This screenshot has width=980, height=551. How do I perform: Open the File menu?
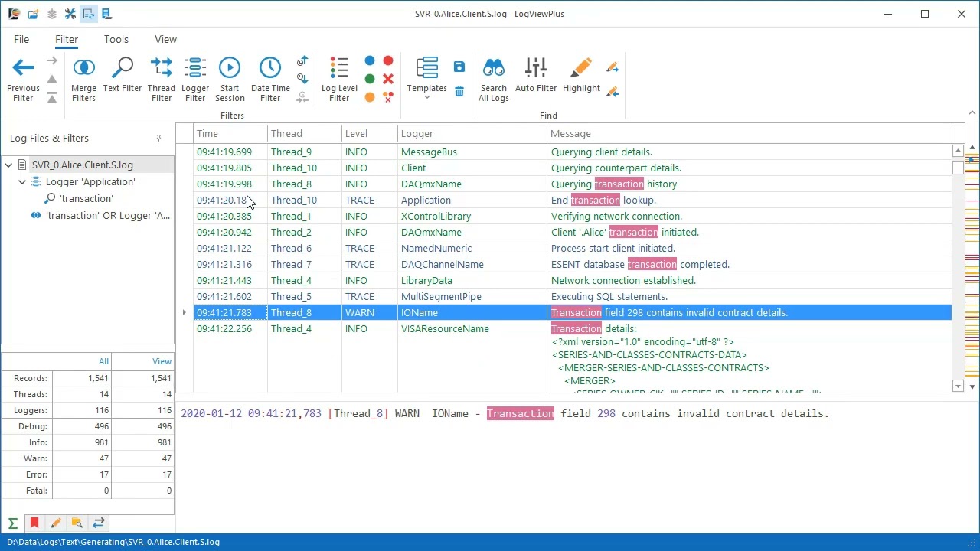click(21, 39)
